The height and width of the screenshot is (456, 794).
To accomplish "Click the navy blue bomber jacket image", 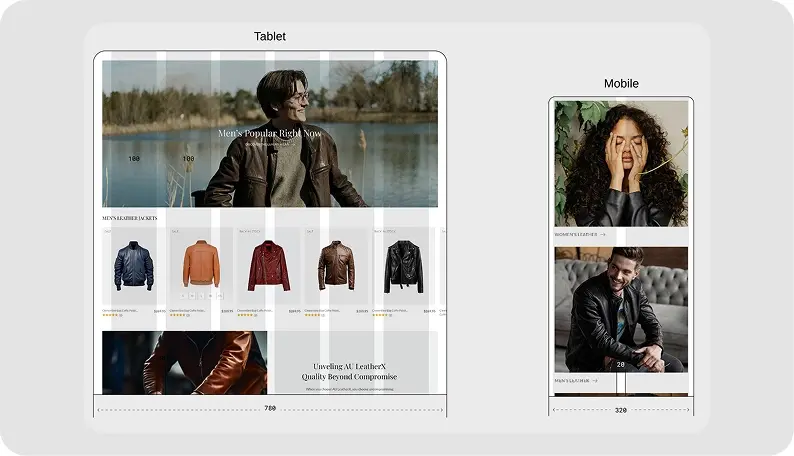I will click(133, 266).
